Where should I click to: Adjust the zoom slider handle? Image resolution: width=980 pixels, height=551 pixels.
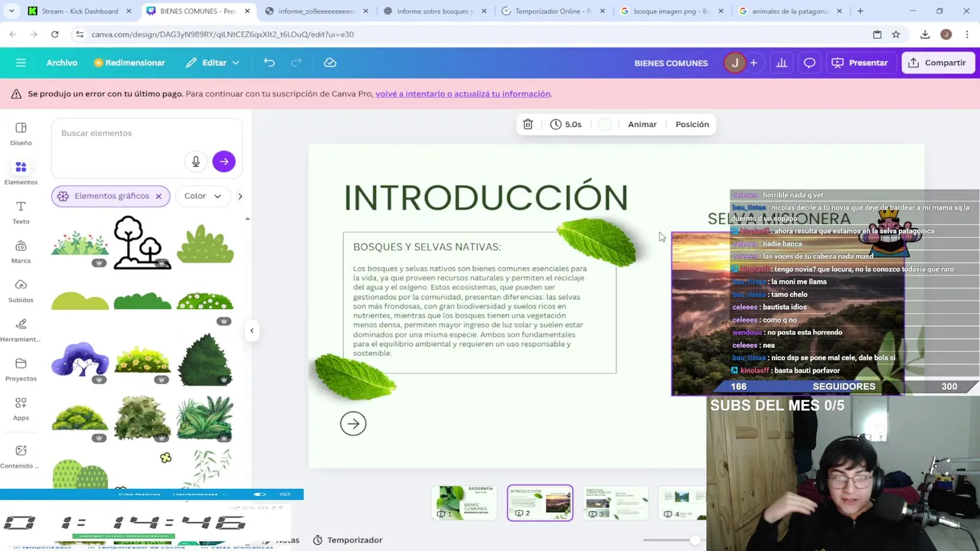[x=694, y=540]
